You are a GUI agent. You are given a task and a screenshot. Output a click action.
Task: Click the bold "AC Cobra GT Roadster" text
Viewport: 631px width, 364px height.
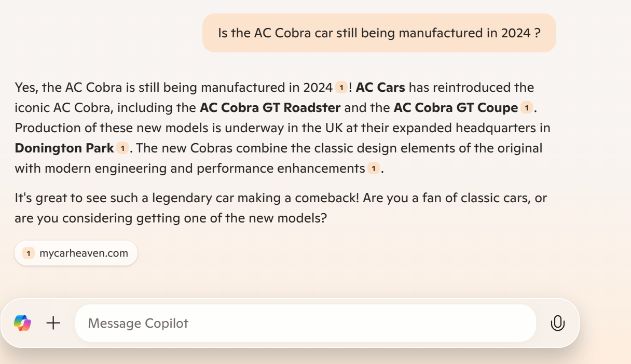click(x=270, y=108)
